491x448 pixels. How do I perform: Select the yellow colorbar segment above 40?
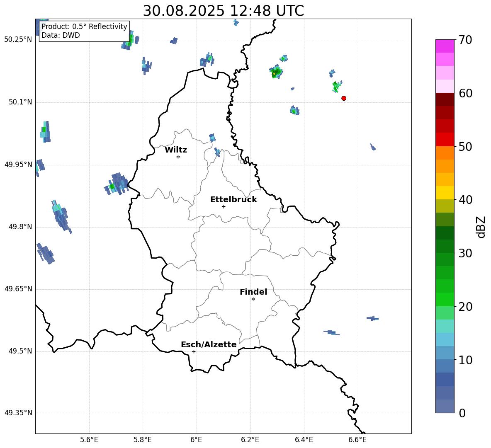click(445, 192)
